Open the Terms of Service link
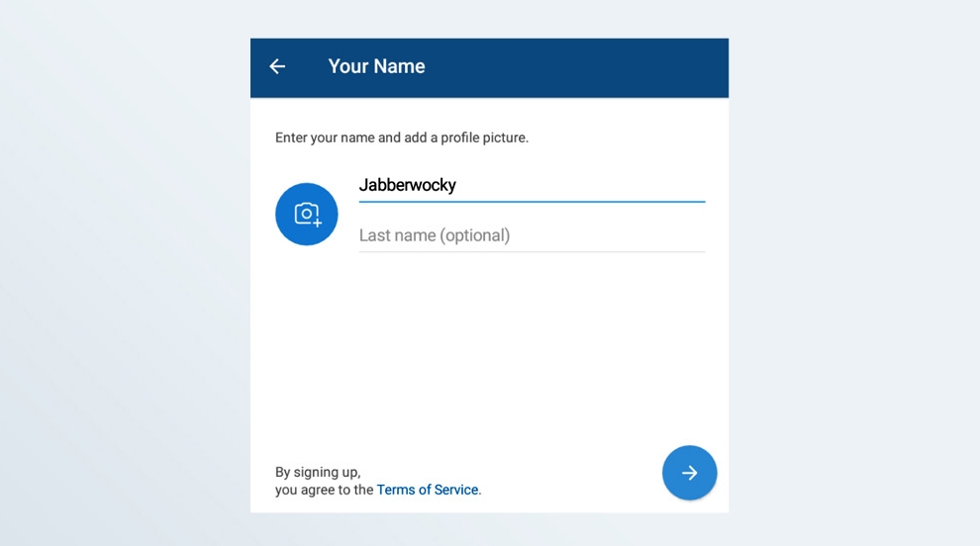The width and height of the screenshot is (980, 546). tap(428, 490)
